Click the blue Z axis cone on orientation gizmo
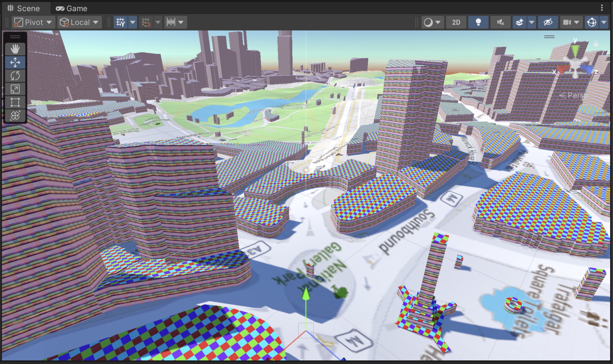 (x=587, y=70)
